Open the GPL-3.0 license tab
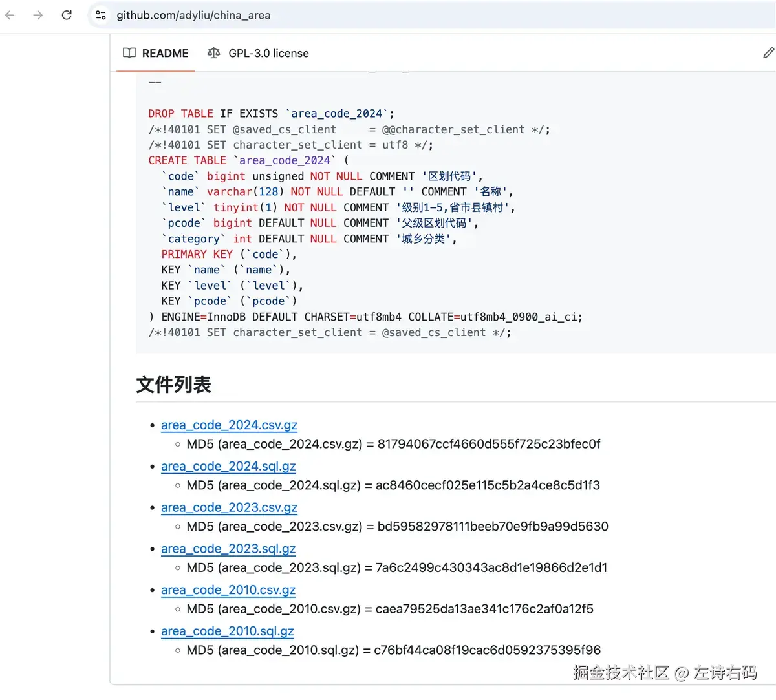Image resolution: width=776 pixels, height=700 pixels. pos(268,53)
